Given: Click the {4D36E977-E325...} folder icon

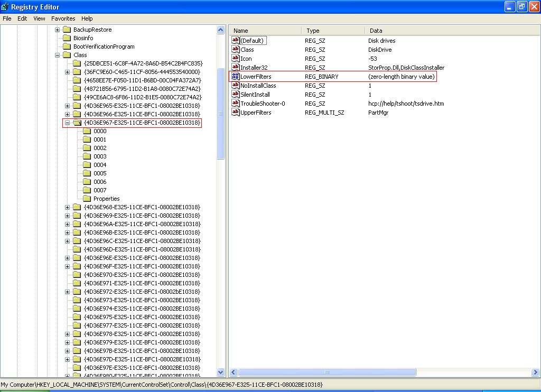Looking at the screenshot, I should (77, 325).
